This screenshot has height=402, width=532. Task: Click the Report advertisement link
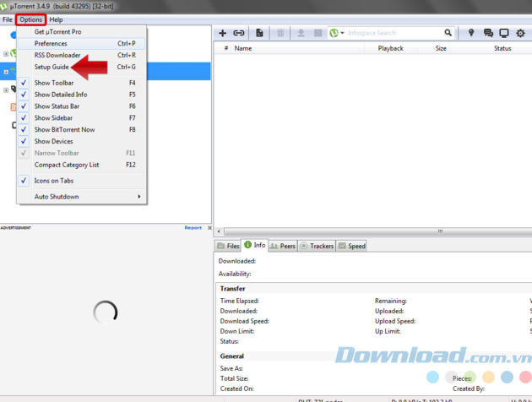tap(193, 228)
